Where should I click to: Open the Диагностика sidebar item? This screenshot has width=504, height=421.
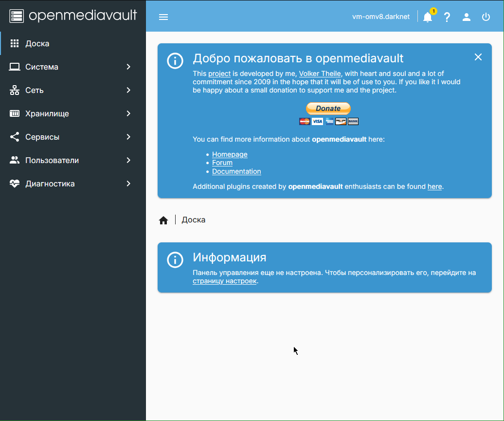[73, 183]
